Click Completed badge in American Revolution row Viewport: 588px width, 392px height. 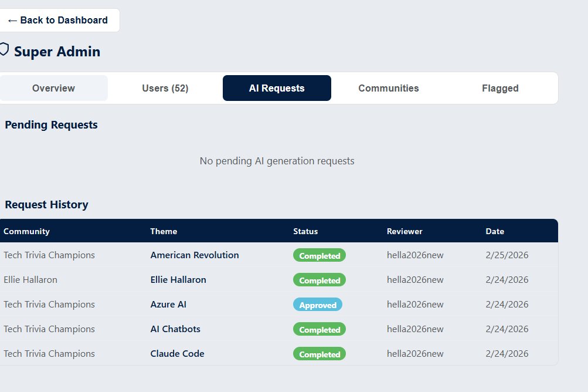pos(320,256)
